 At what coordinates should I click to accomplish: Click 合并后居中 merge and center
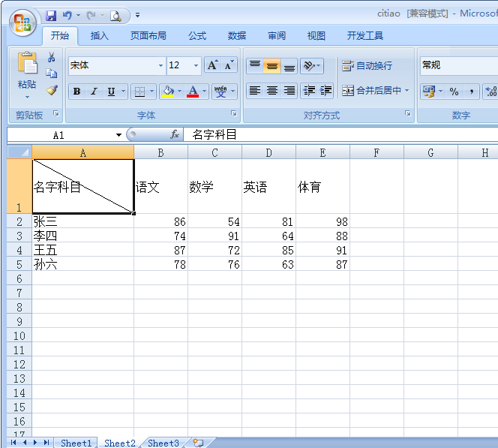[371, 91]
